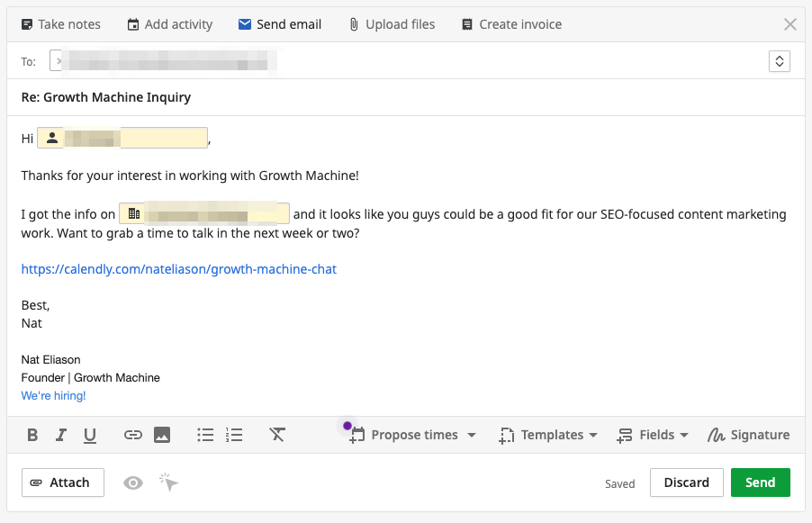The image size is (812, 523).
Task: Insert a hyperlink
Action: tap(133, 435)
